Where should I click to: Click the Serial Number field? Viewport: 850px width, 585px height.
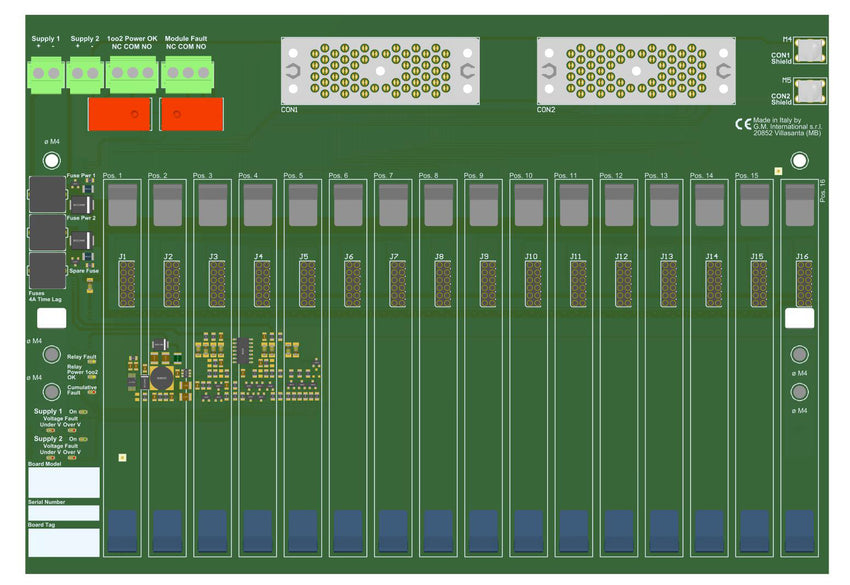tap(65, 512)
